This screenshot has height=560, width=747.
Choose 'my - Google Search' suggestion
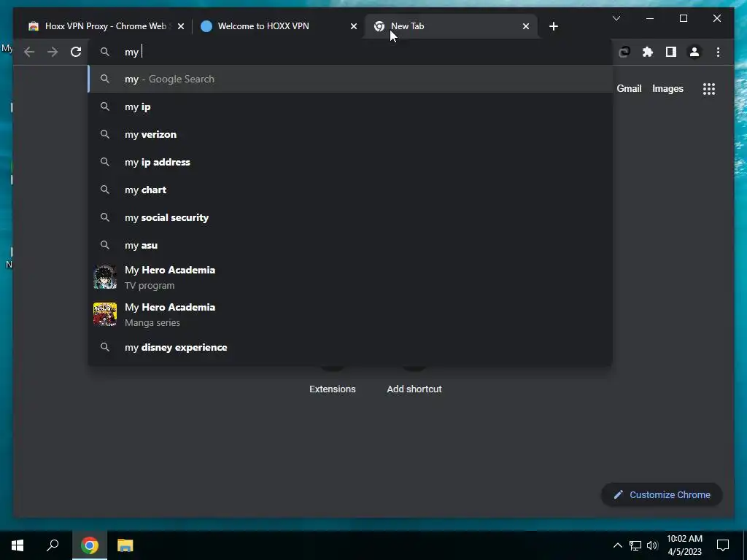(x=350, y=79)
